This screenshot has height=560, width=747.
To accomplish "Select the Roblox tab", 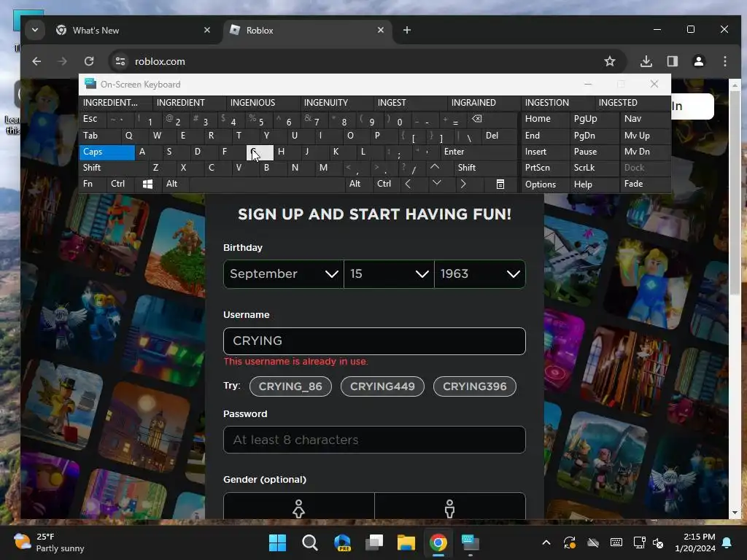I will click(x=307, y=30).
